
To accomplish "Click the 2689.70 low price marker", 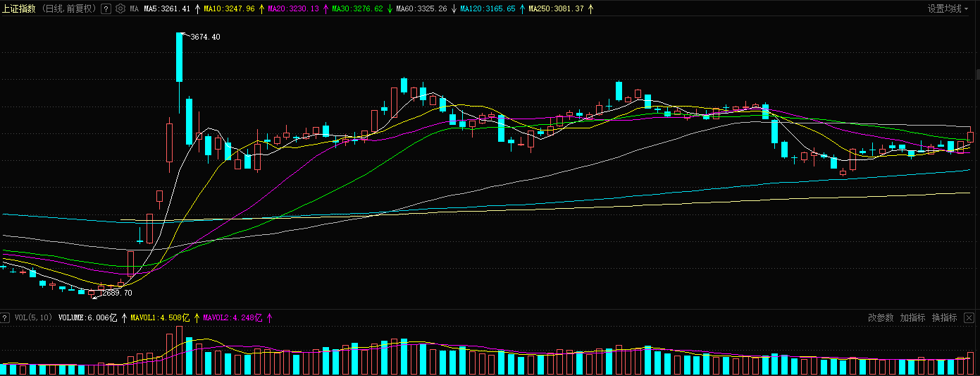I will pos(117,292).
